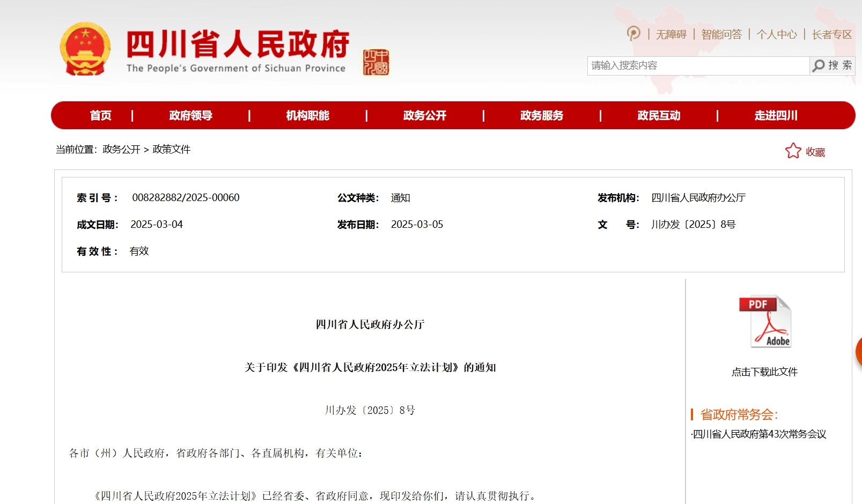The width and height of the screenshot is (862, 504).
Task: Click the search input field
Action: [x=697, y=65]
